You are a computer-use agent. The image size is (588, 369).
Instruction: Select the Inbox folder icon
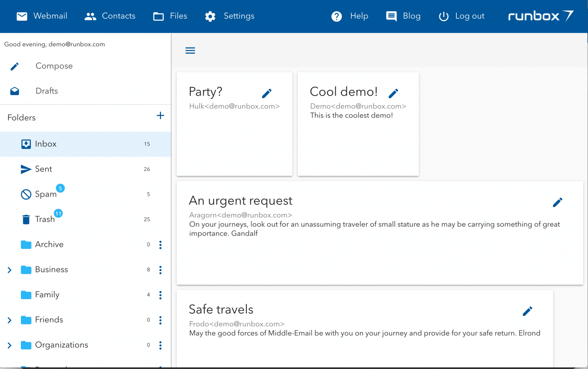pyautogui.click(x=25, y=144)
